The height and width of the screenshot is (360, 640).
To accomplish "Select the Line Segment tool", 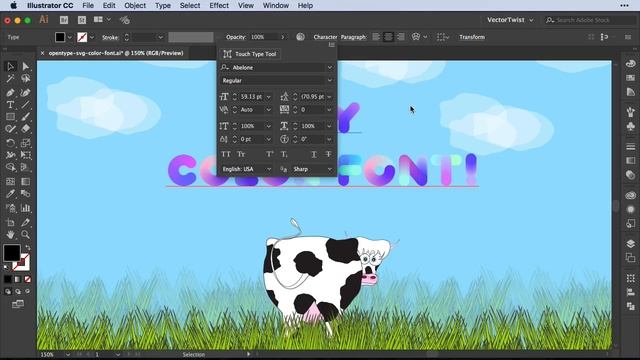I will (x=25, y=105).
